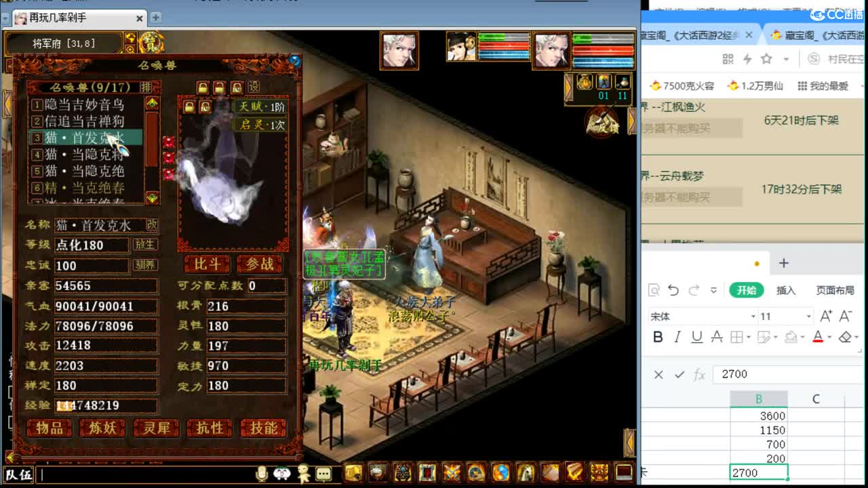The height and width of the screenshot is (488, 868).
Task: Click the round 反馈 feedback badge
Action: point(602,123)
